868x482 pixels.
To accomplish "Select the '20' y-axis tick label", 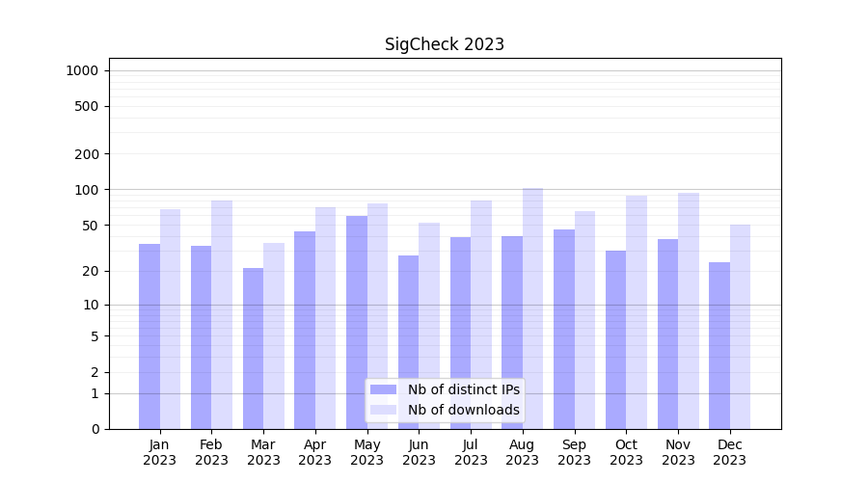I will 91,272.
